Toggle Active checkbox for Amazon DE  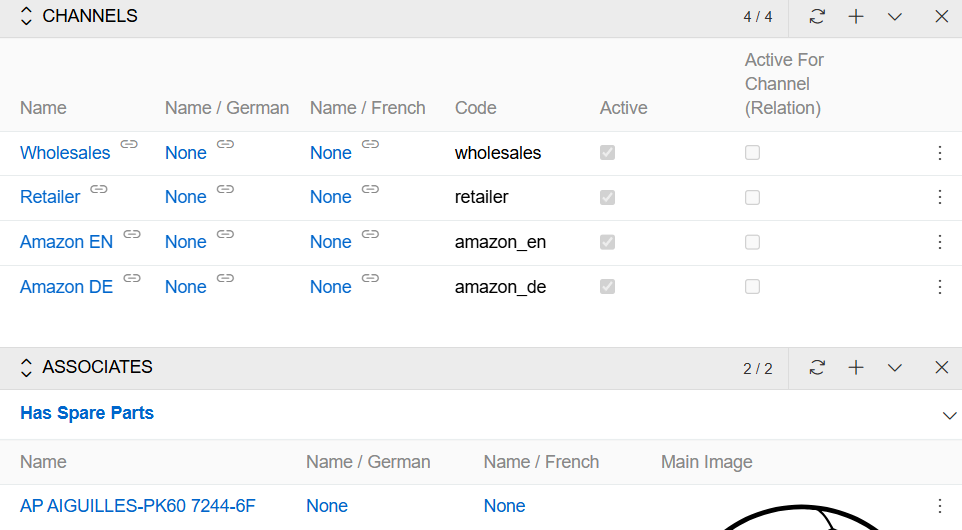pyautogui.click(x=607, y=286)
